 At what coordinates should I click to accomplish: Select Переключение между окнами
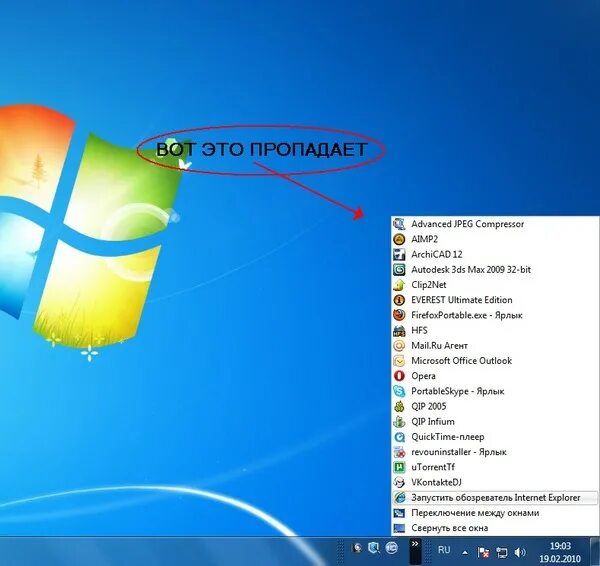pyautogui.click(x=495, y=513)
